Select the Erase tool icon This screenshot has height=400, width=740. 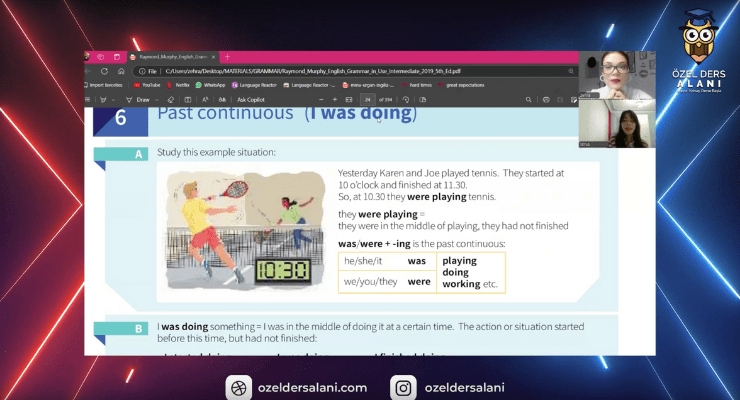tap(170, 100)
